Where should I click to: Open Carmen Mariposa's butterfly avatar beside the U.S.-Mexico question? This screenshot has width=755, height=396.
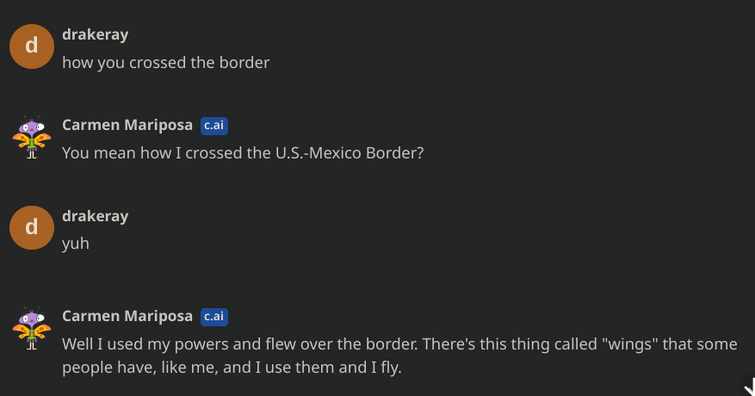coord(32,137)
